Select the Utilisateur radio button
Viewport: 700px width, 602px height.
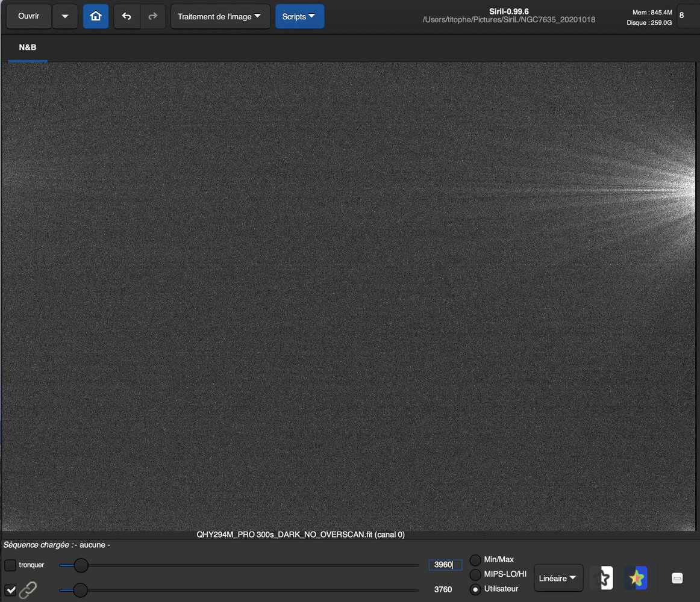click(x=475, y=589)
